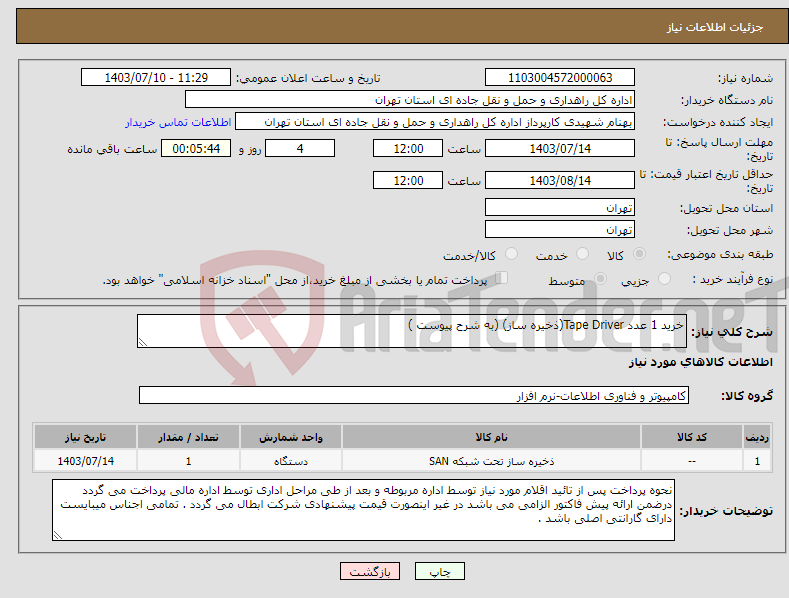Click the price validity date 1403/08/14 field
This screenshot has width=789, height=598.
click(x=560, y=180)
